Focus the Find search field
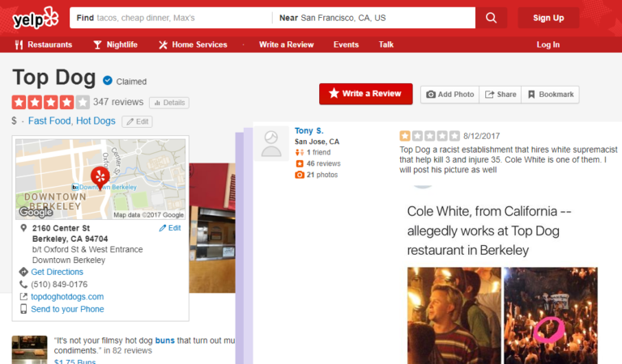The image size is (622, 364). click(x=171, y=18)
